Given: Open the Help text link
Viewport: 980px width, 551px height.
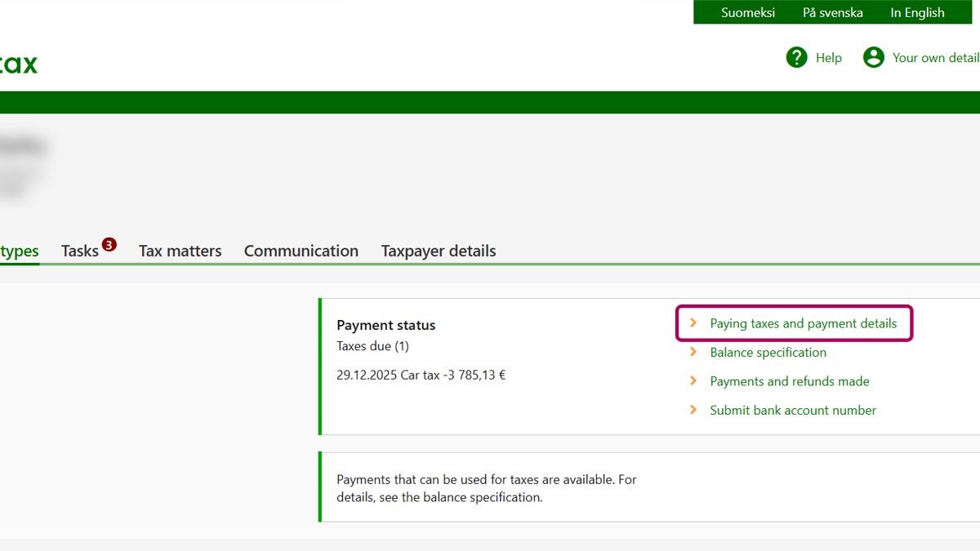Looking at the screenshot, I should tap(828, 57).
